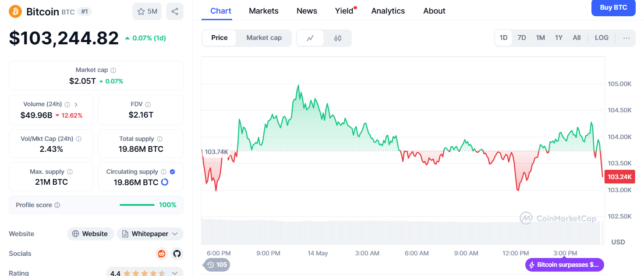
Task: Click the verified badge beside Circulating supply
Action: coord(173,172)
